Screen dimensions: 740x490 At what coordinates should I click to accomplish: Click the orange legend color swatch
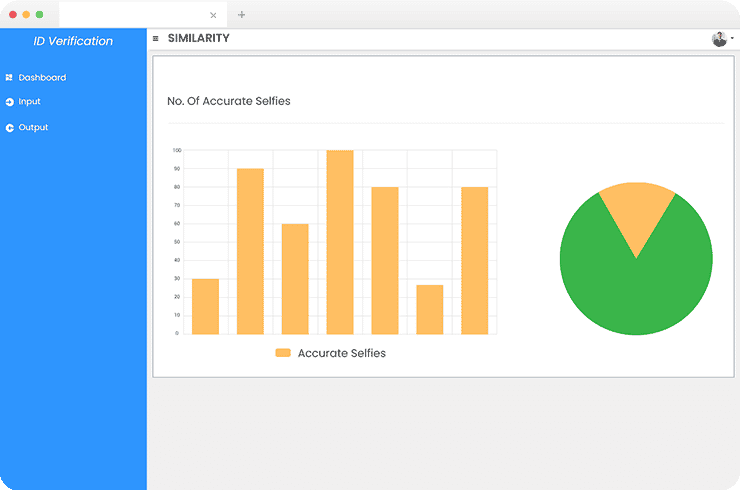pos(283,353)
